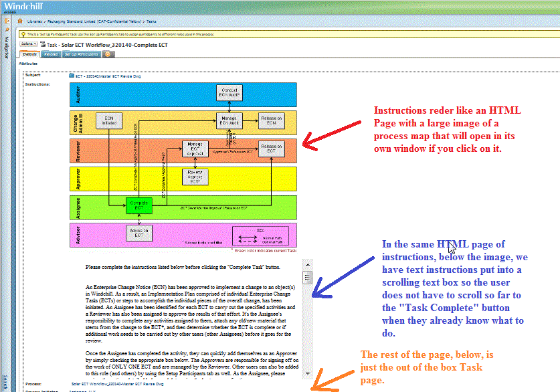Click the search icon in the Navigator sidebar
This screenshot has height=392, width=560.
point(6,28)
